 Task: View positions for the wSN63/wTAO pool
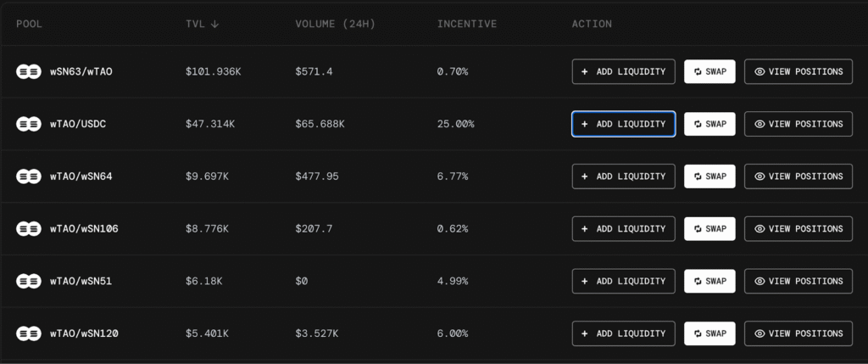[x=798, y=71]
